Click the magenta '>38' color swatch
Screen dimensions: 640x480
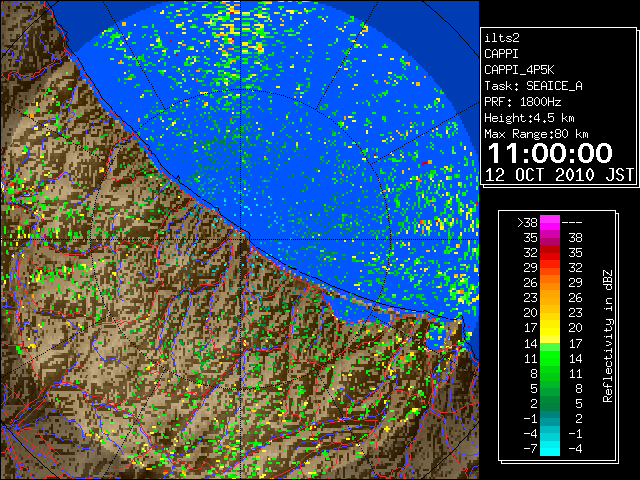(x=550, y=222)
